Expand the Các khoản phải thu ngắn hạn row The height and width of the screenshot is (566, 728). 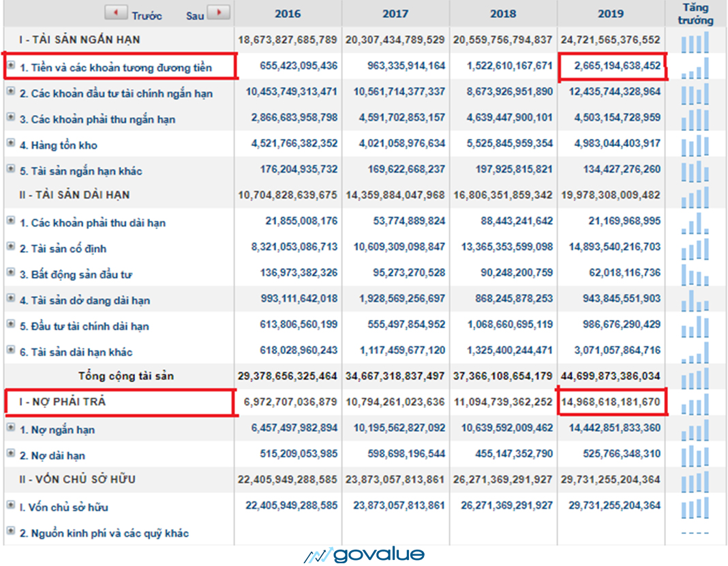pyautogui.click(x=11, y=117)
